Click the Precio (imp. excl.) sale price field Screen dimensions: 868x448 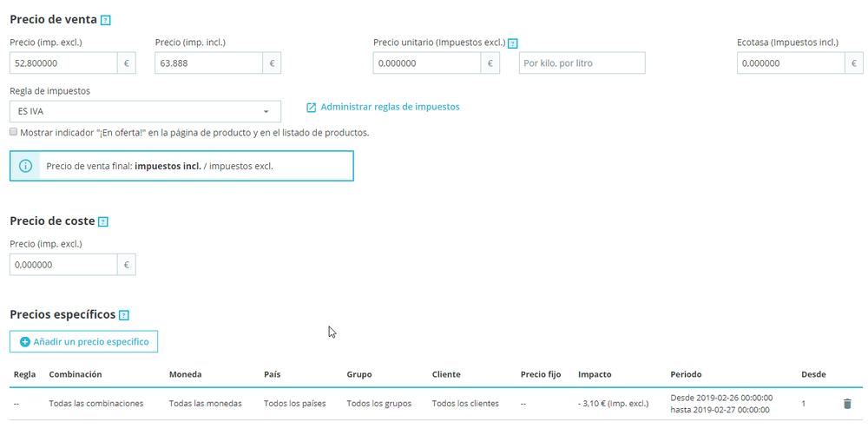click(x=63, y=63)
